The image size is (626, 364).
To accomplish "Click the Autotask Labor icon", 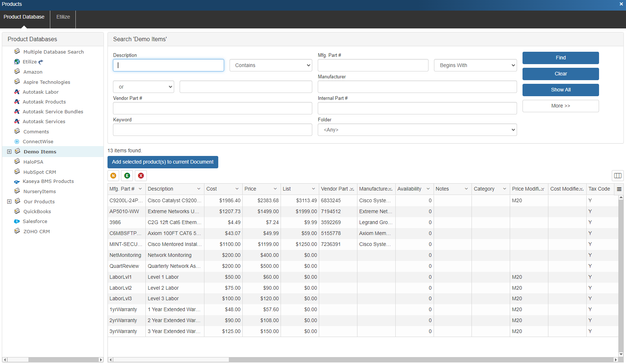I will [17, 92].
